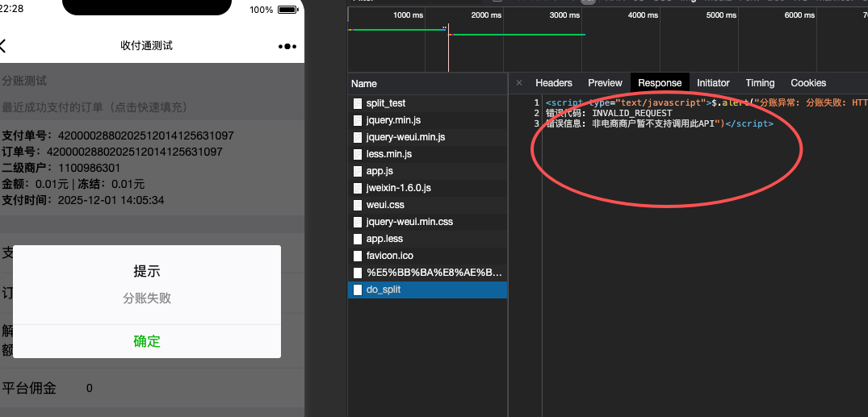Click the 3000 ms mark on the timeline
The image size is (868, 417).
564,15
